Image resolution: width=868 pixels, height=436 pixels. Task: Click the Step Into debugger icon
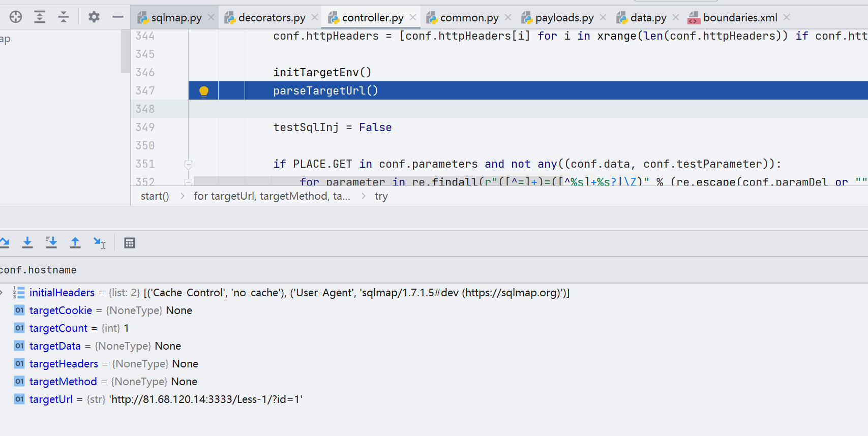(x=27, y=243)
